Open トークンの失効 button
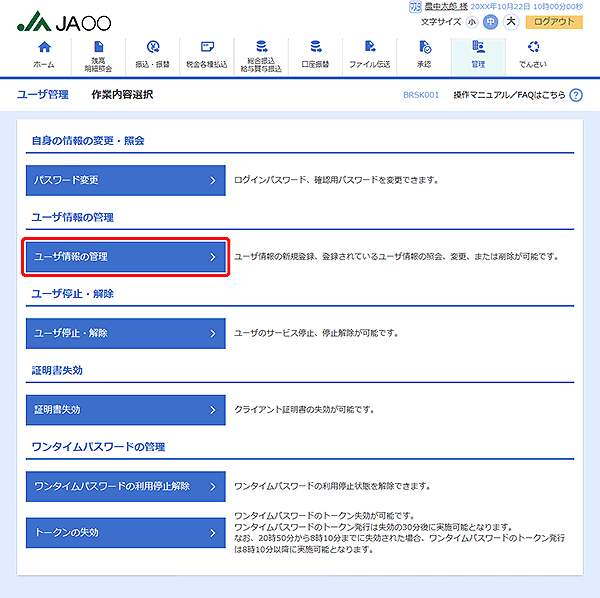The image size is (600, 598). point(126,533)
